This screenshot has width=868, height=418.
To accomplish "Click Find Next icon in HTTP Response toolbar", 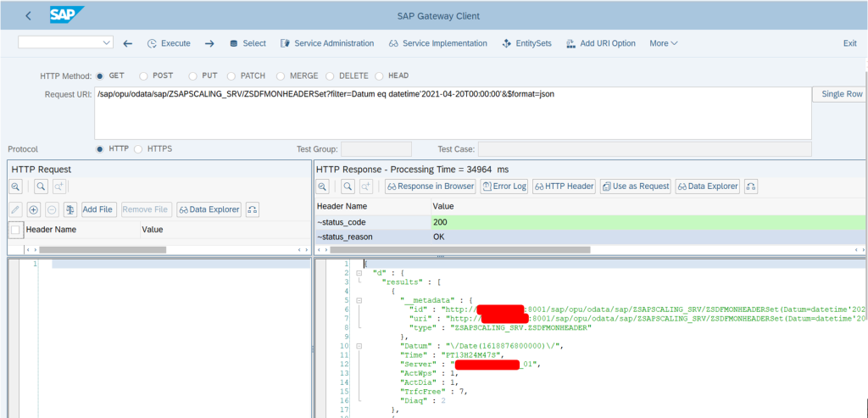I will (366, 187).
